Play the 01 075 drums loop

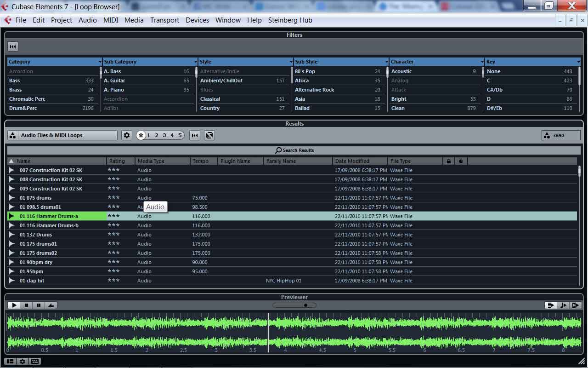pos(12,198)
